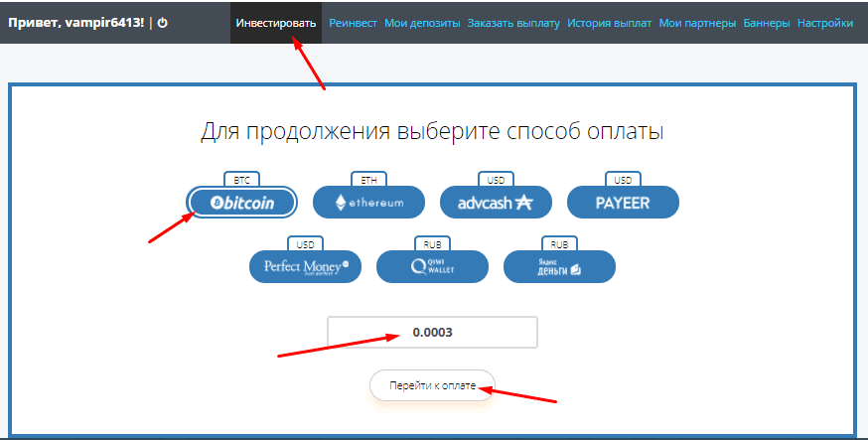
Task: Click the RUB label above QIWI Wallet
Action: 432,244
